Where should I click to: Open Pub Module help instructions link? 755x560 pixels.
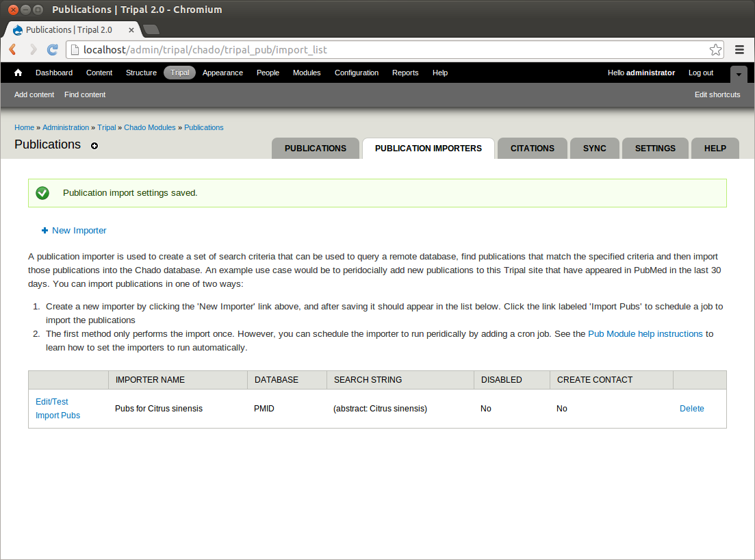645,334
